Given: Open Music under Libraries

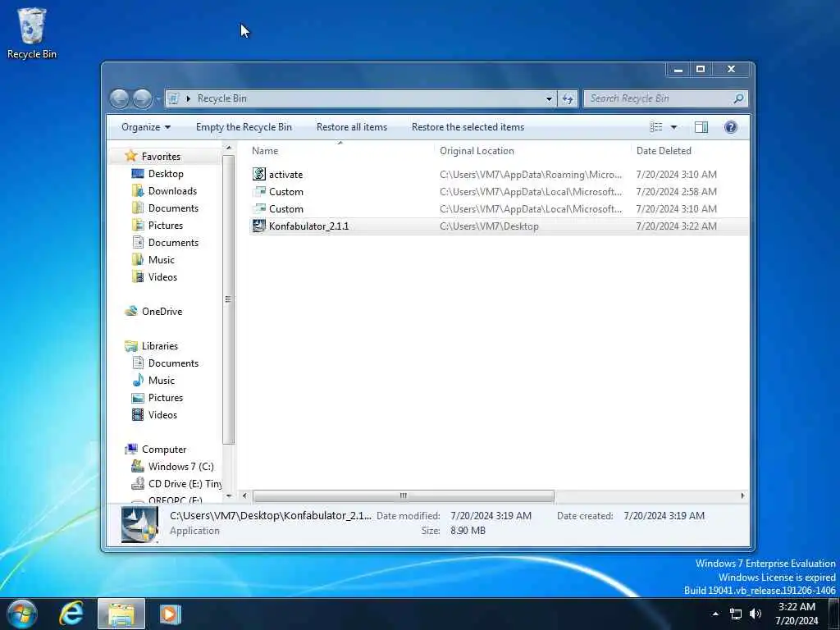Looking at the screenshot, I should (x=162, y=381).
